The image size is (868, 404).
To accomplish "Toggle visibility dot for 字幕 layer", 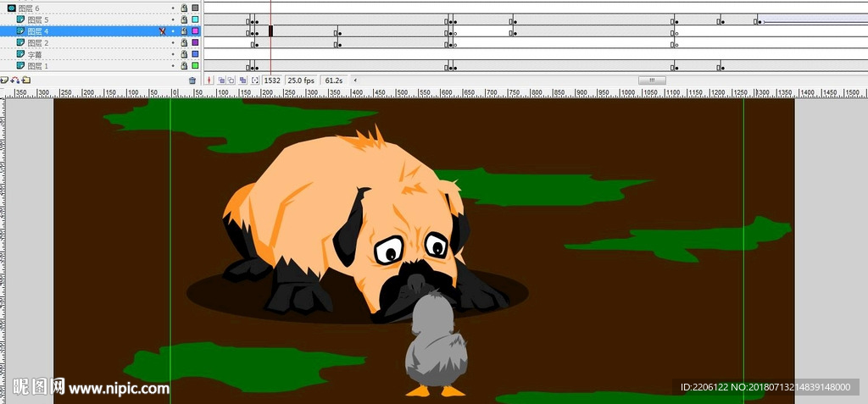I will point(173,54).
